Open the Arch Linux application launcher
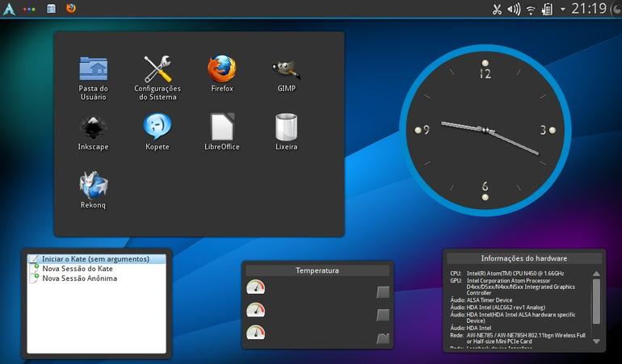The image size is (622, 364). click(9, 9)
